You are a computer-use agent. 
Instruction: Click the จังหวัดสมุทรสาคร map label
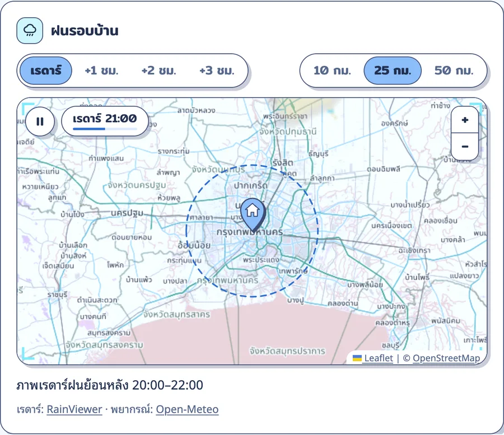pos(176,314)
